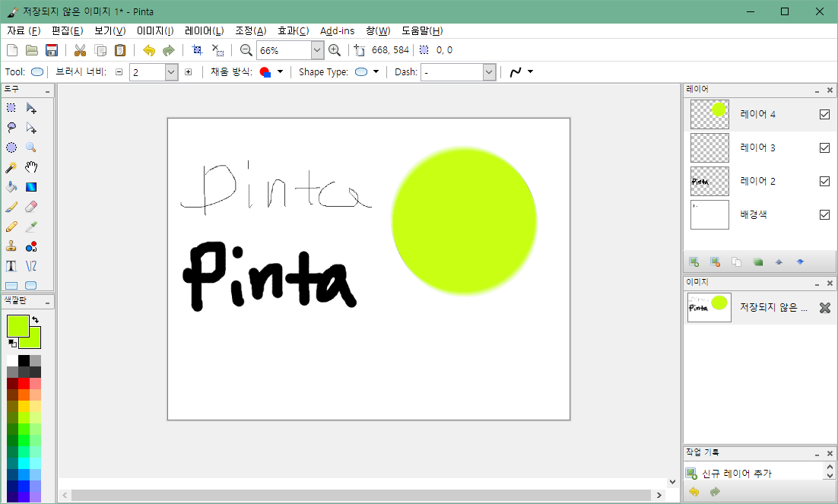This screenshot has height=504, width=838.
Task: Increase brush width with plus button
Action: pos(188,71)
